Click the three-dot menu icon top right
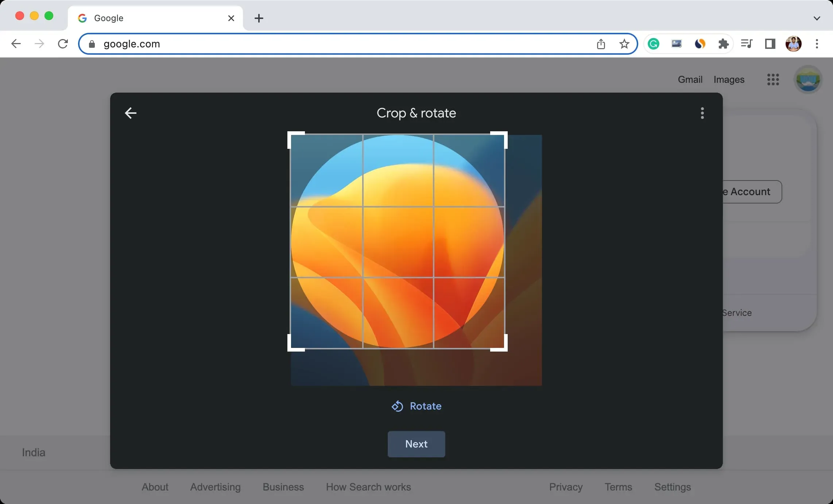Image resolution: width=833 pixels, height=504 pixels. [x=703, y=113]
